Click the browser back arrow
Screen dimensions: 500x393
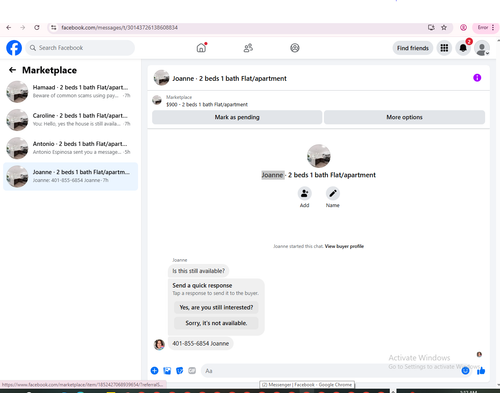point(9,28)
